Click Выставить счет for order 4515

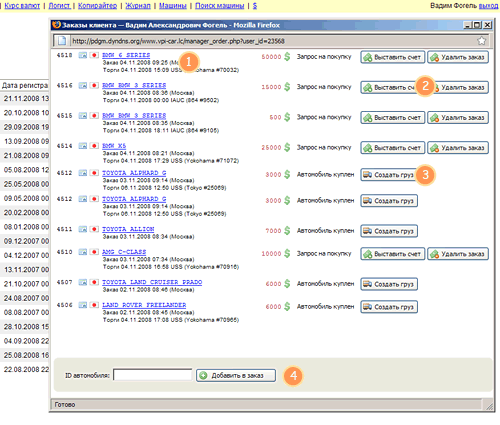coord(393,118)
